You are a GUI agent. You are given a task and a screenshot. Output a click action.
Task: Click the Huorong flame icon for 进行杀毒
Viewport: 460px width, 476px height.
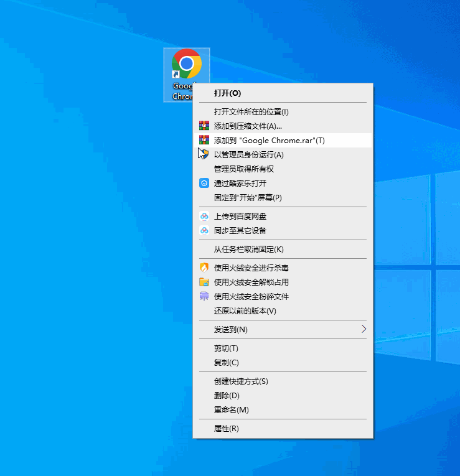click(204, 268)
